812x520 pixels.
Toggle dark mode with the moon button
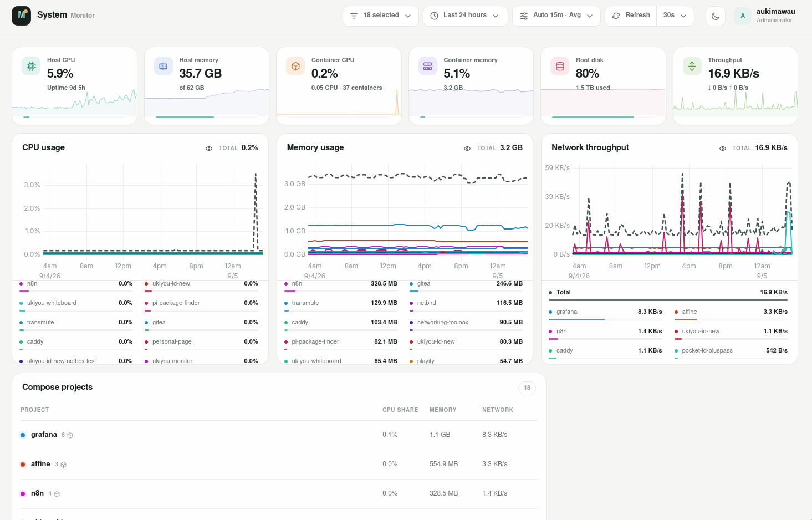tap(716, 16)
